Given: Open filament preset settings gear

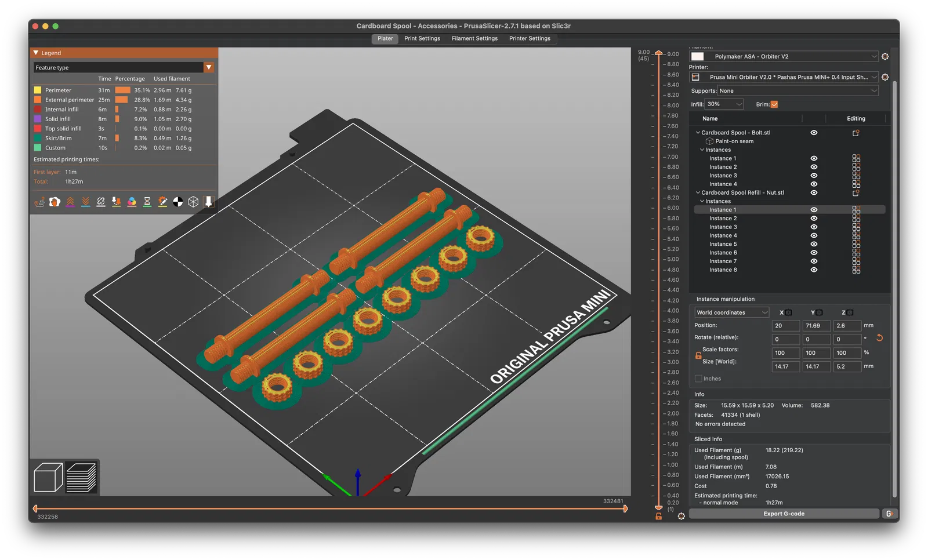Looking at the screenshot, I should [885, 57].
